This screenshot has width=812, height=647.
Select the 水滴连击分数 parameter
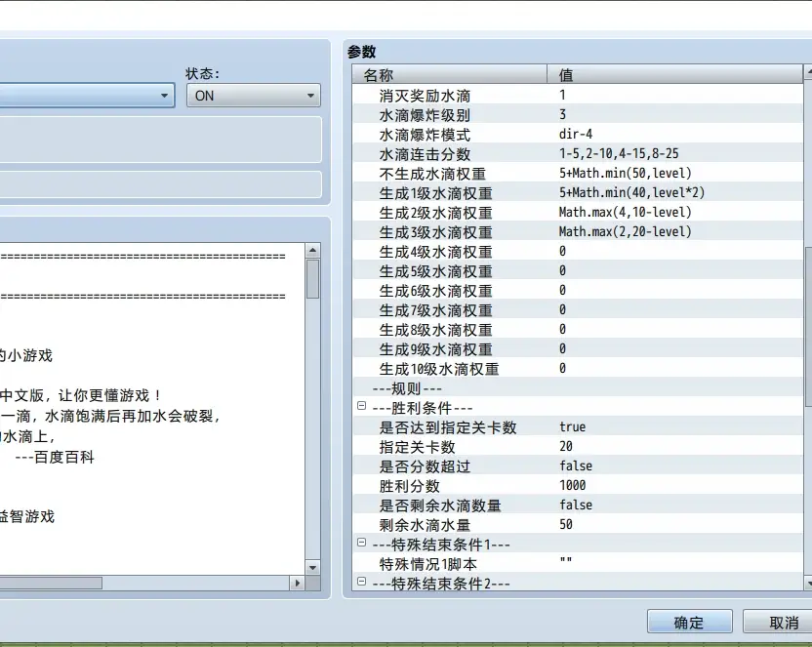425,154
